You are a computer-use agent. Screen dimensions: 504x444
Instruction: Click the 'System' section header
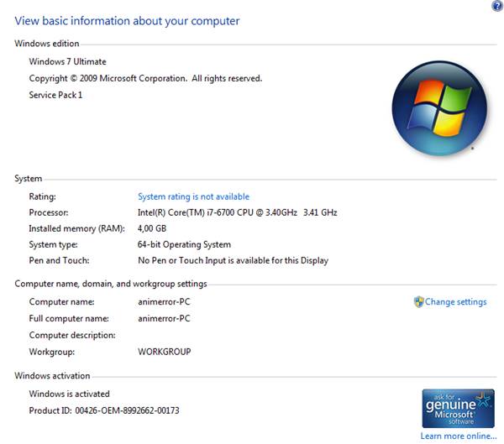click(x=28, y=179)
